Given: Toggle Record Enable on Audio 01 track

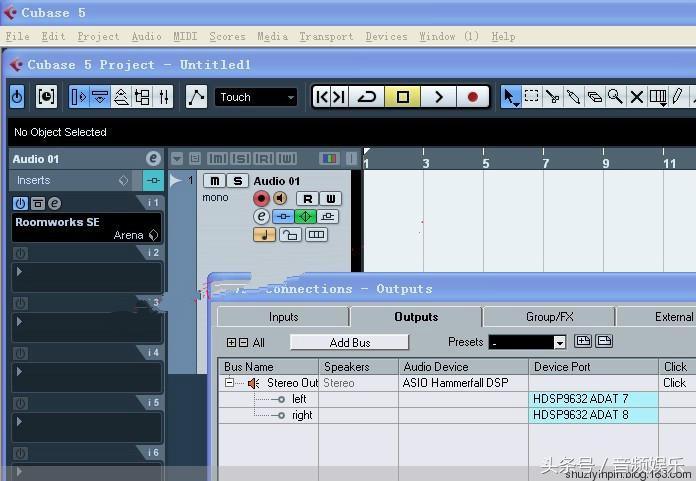Looking at the screenshot, I should (x=261, y=198).
